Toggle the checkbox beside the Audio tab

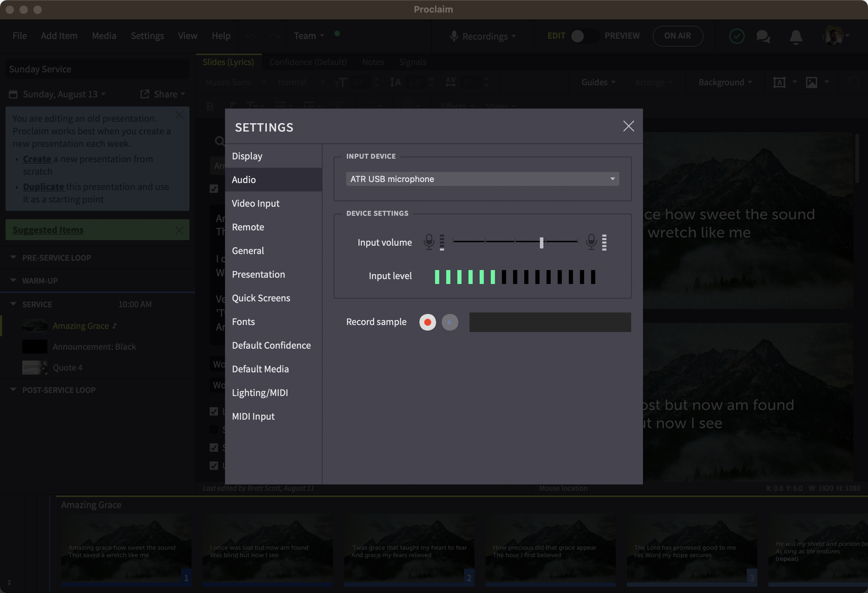tap(214, 189)
